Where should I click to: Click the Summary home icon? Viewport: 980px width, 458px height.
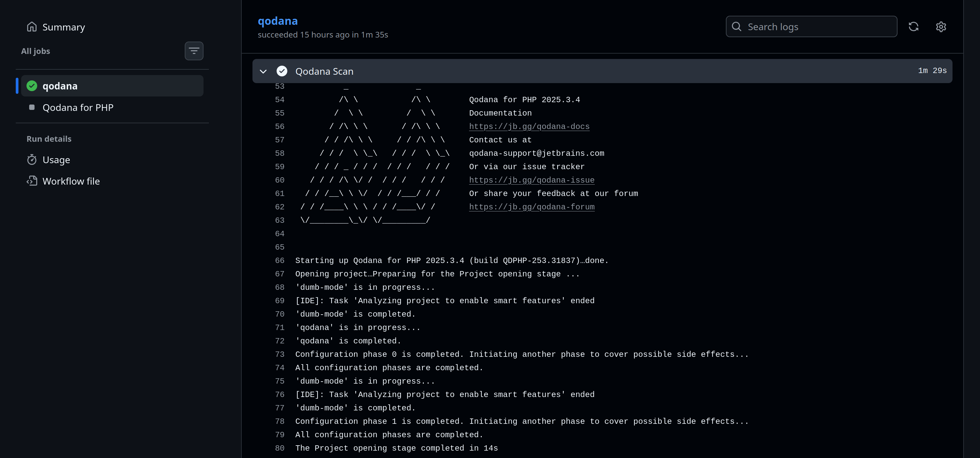(x=32, y=27)
